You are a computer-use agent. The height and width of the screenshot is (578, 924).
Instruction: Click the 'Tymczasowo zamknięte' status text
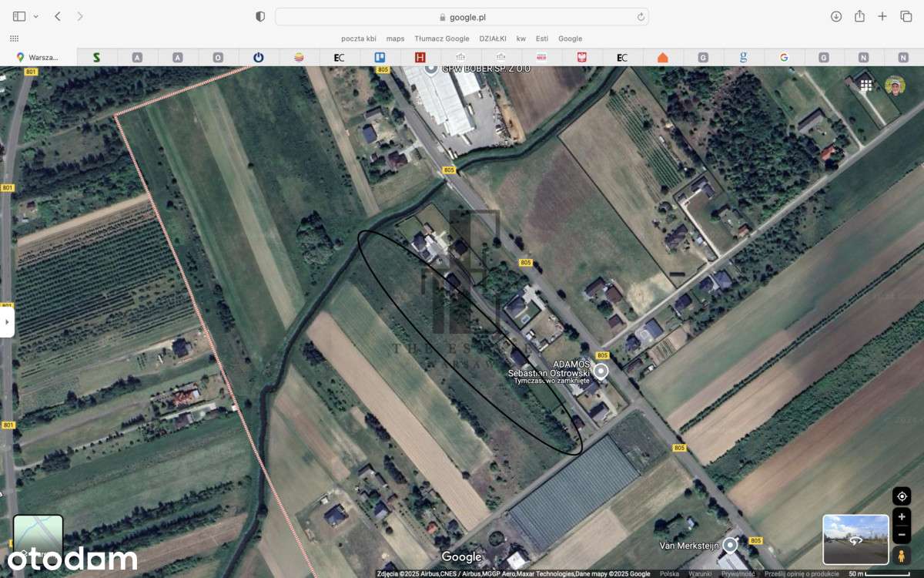(x=552, y=381)
